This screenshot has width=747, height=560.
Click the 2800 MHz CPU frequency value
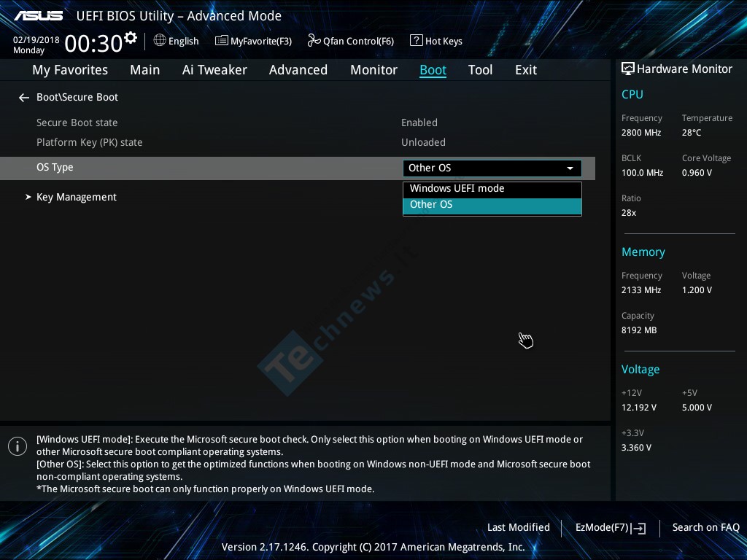click(x=640, y=133)
